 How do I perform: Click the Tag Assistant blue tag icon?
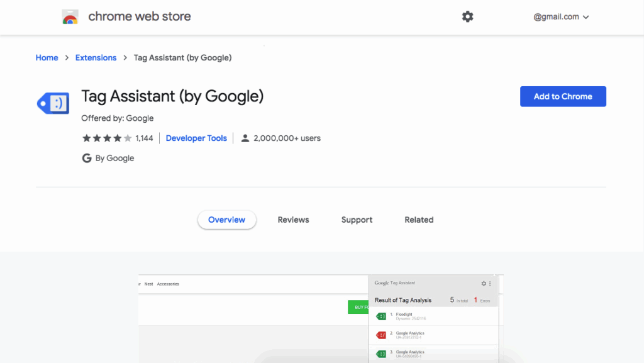pos(53,103)
